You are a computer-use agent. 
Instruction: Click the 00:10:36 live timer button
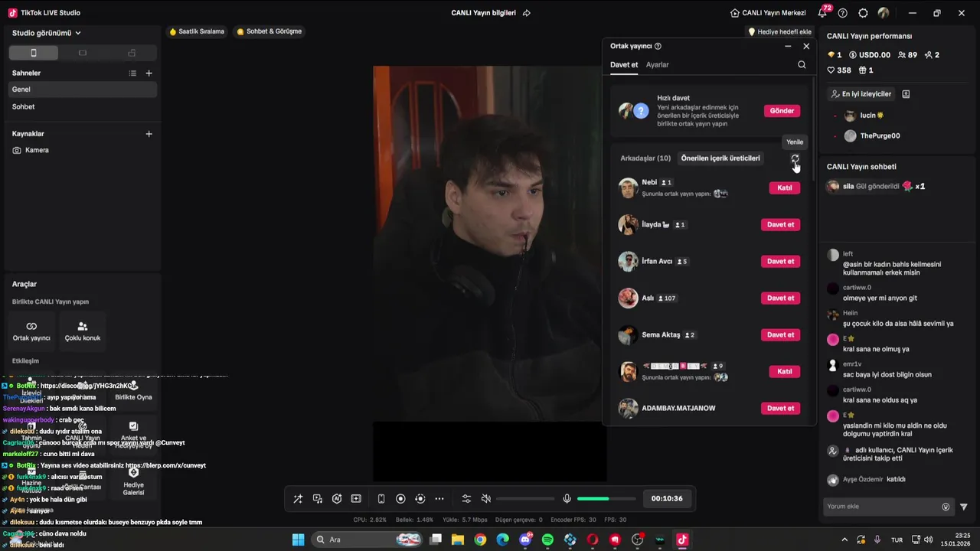[x=667, y=498]
